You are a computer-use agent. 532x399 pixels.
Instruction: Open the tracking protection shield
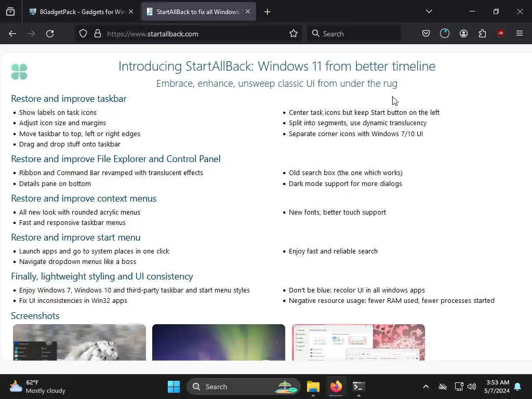(83, 34)
